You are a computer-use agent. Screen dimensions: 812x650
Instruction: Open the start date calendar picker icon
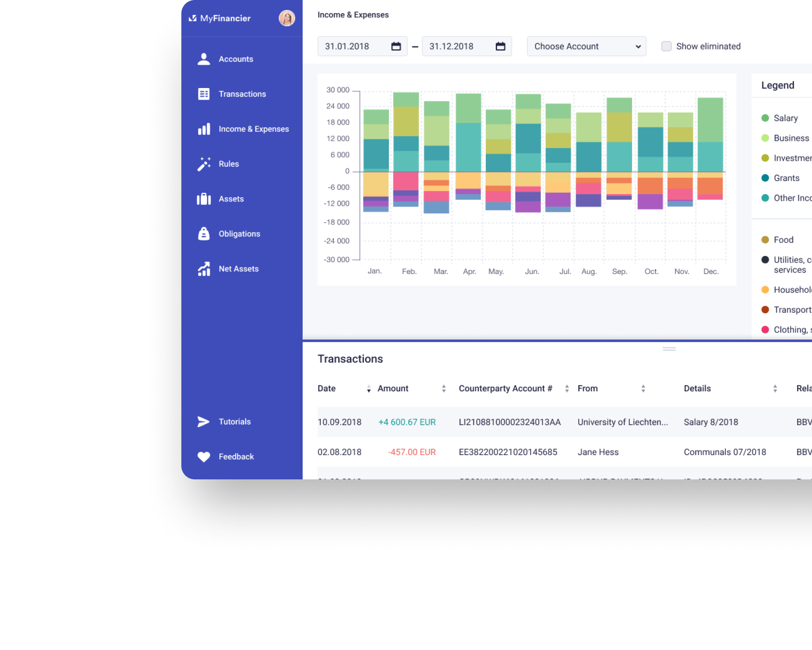tap(396, 46)
